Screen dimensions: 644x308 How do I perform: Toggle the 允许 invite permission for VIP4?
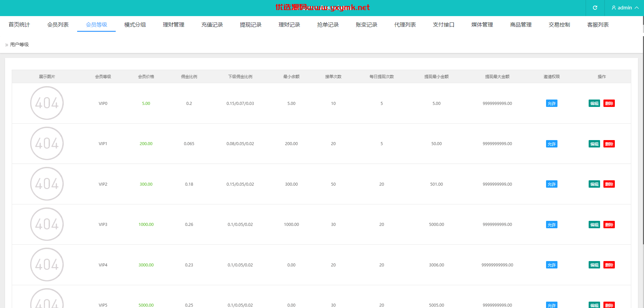click(x=551, y=265)
